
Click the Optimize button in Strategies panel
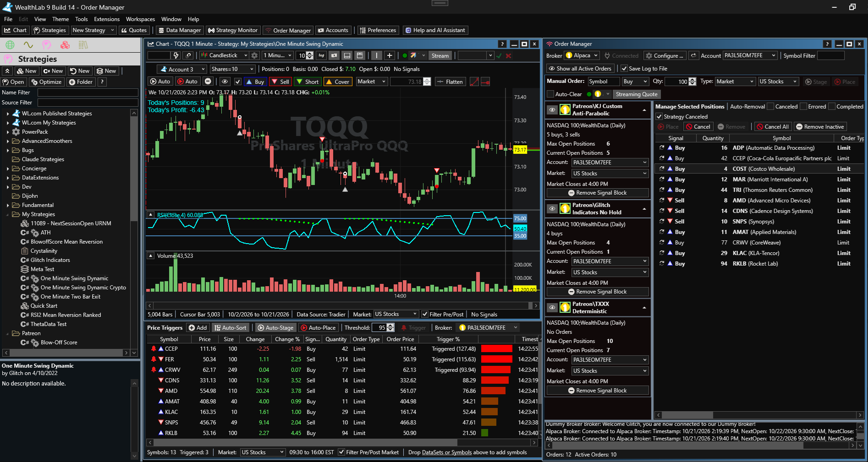(46, 82)
